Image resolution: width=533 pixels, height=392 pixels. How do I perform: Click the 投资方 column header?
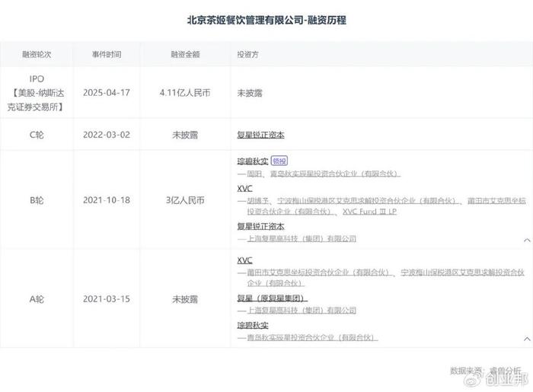pos(247,54)
